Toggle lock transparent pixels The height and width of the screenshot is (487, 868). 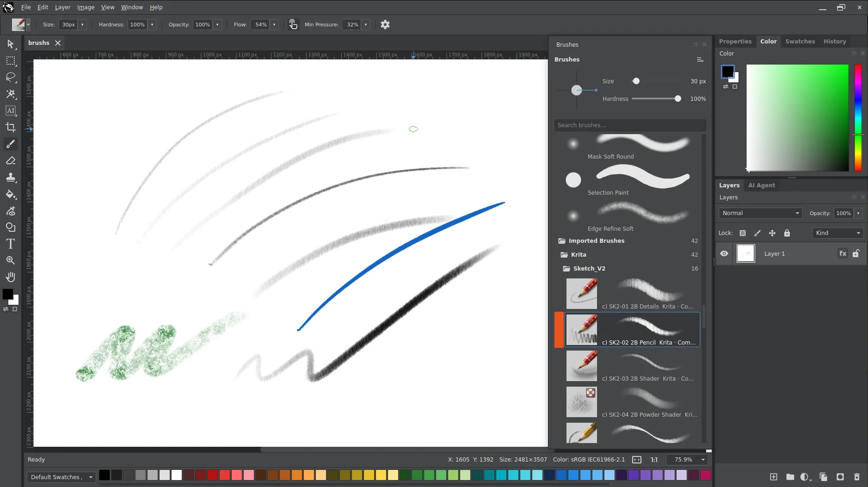[743, 233]
